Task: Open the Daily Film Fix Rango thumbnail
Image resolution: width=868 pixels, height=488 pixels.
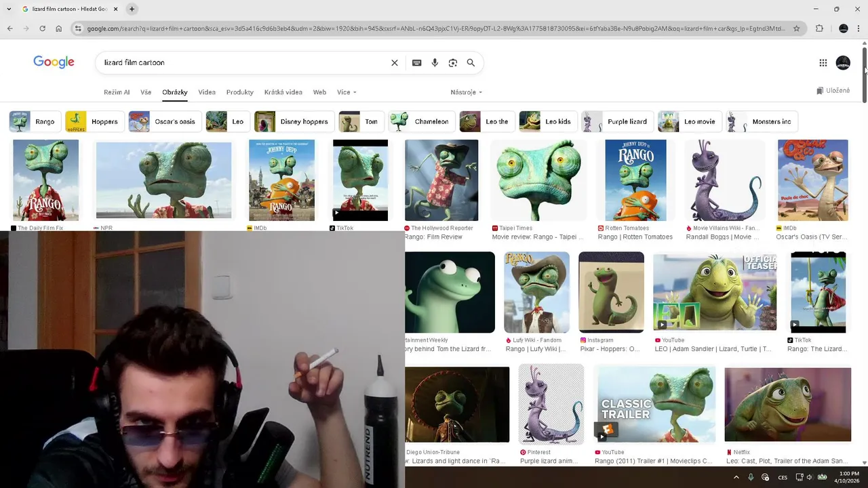Action: [x=46, y=180]
